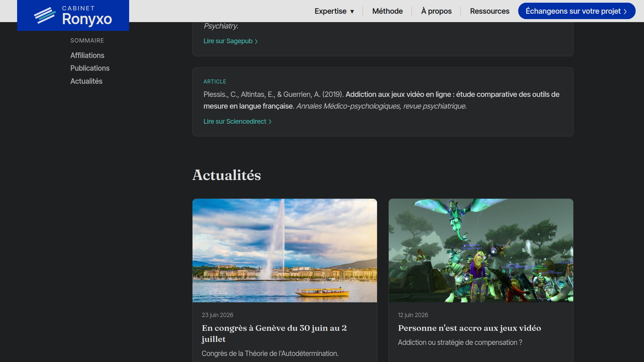The image size is (644, 362).
Task: Jump to Affiliations in the sommaire
Action: click(x=87, y=55)
